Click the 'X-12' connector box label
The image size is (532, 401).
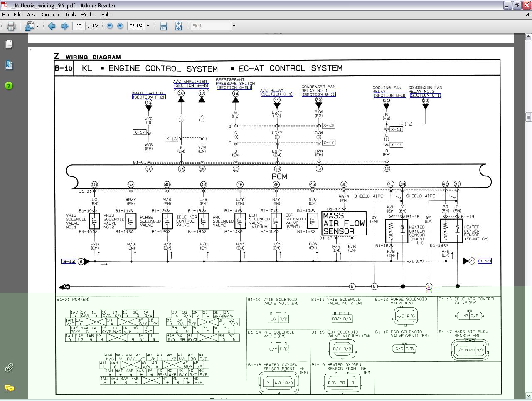point(328,126)
